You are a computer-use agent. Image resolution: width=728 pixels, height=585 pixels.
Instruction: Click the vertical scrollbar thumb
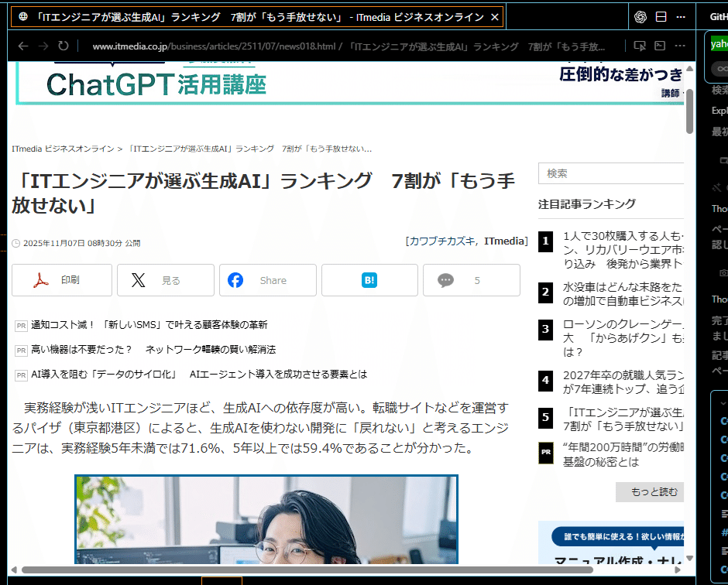click(689, 111)
